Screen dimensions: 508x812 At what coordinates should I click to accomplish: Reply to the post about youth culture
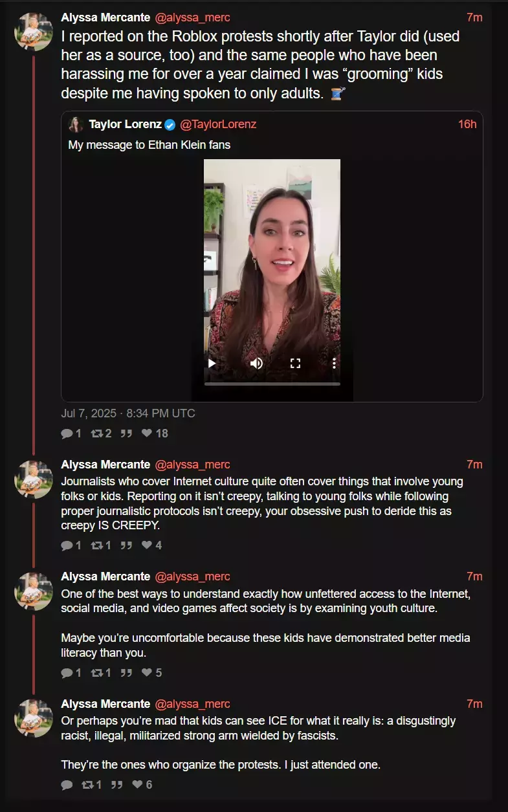point(71,673)
